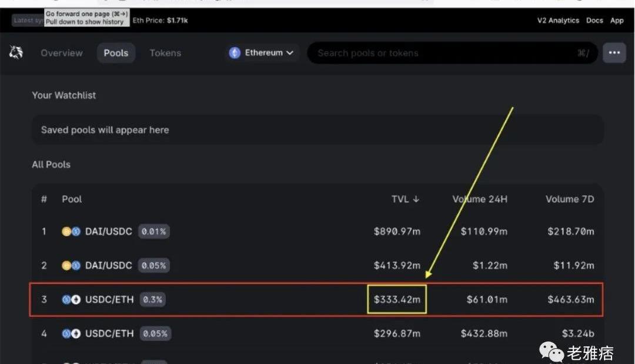Click the Uniswap unicorn logo
This screenshot has height=364, width=635.
(16, 53)
